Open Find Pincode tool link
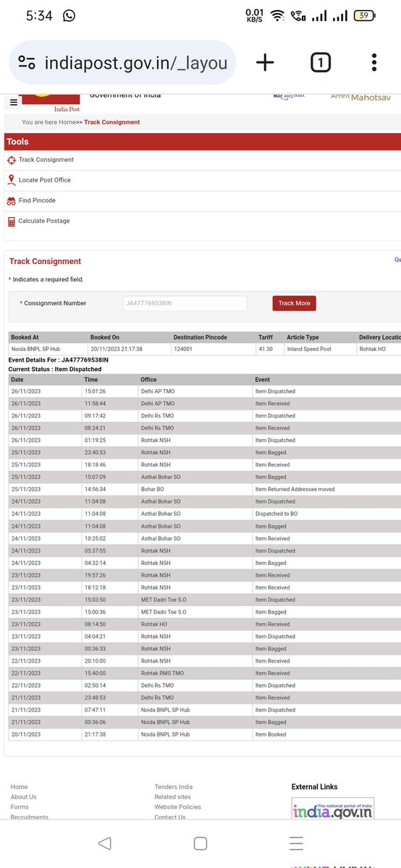Screen dimensions: 401x868 pyautogui.click(x=37, y=200)
